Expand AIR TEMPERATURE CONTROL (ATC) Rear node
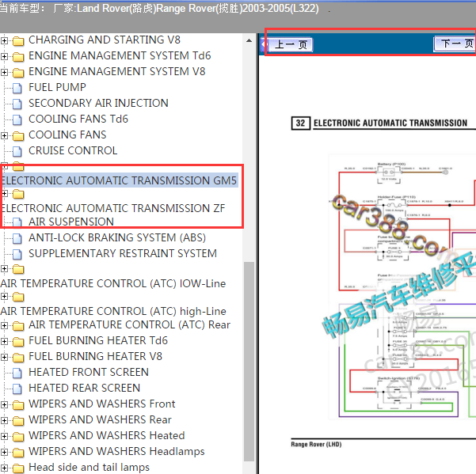This screenshot has height=474, width=476. tap(4, 325)
